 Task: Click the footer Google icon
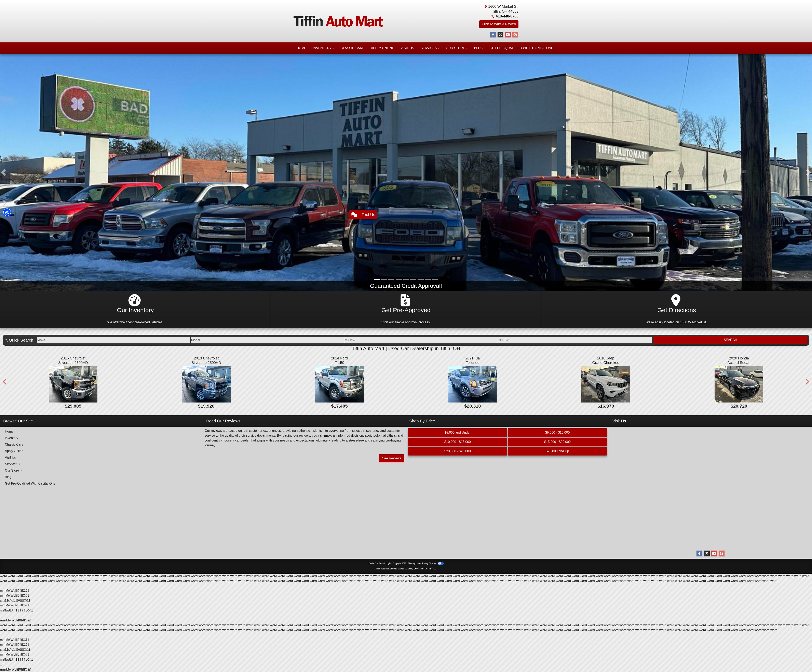tap(721, 553)
